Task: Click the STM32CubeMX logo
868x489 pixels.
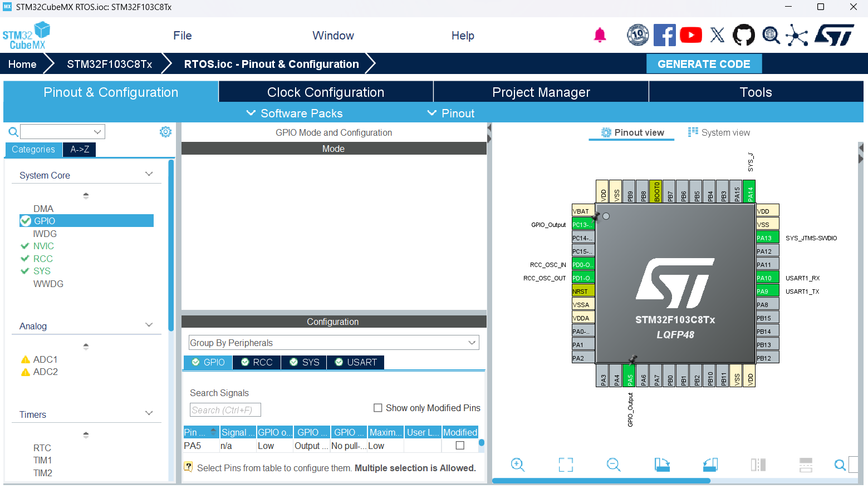Action: pos(26,36)
